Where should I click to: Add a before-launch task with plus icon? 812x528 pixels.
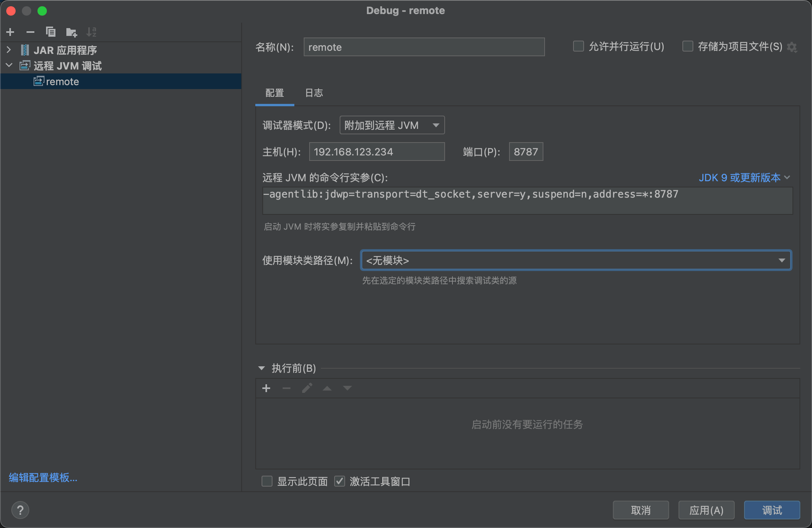pos(266,388)
